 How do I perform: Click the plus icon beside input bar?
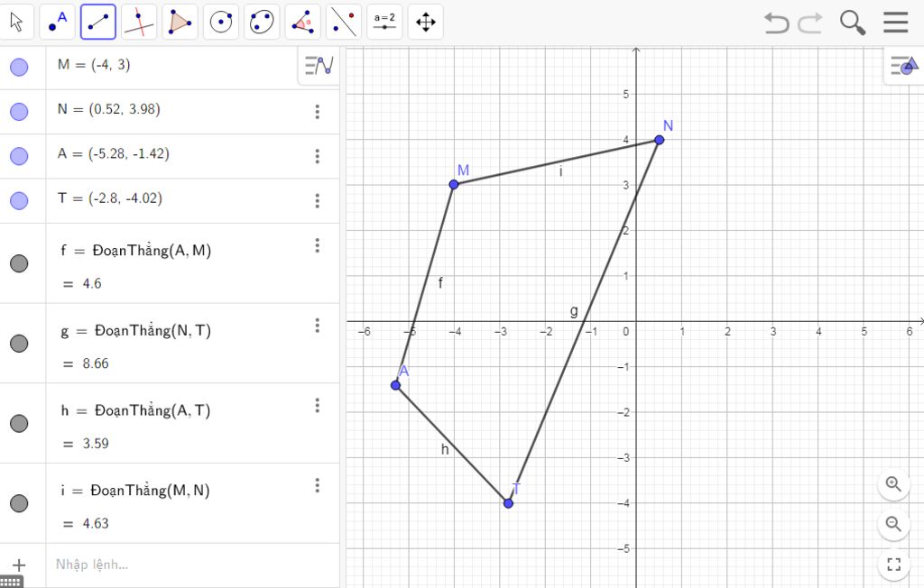[19, 565]
